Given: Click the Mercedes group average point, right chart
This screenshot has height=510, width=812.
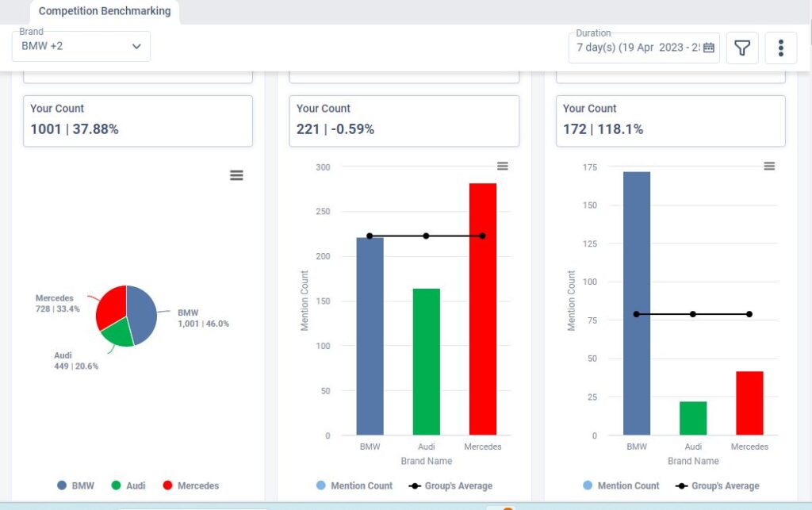Looking at the screenshot, I should pyautogui.click(x=749, y=314).
